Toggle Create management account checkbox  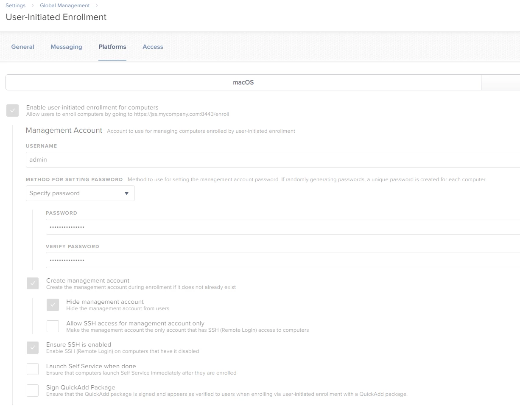click(x=33, y=283)
